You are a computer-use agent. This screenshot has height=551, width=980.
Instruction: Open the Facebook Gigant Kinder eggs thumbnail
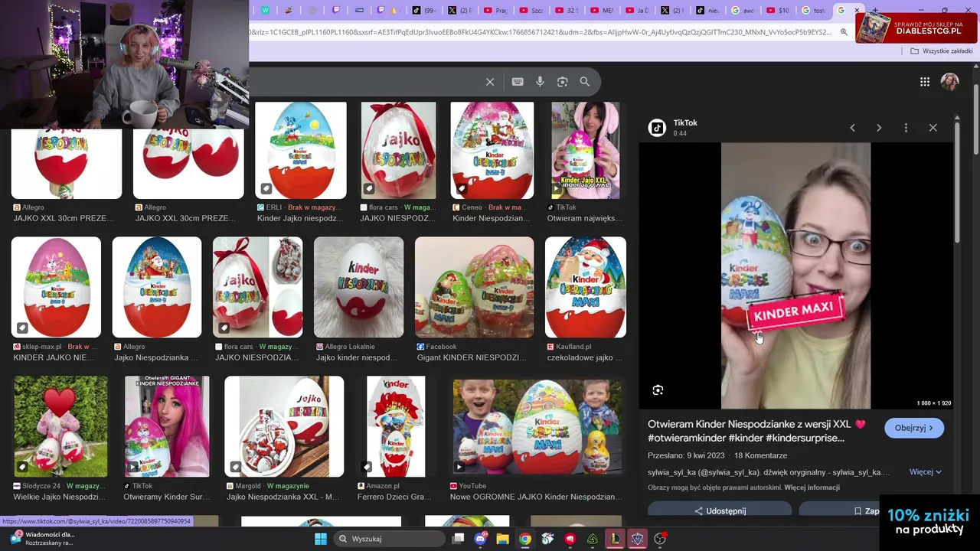474,287
